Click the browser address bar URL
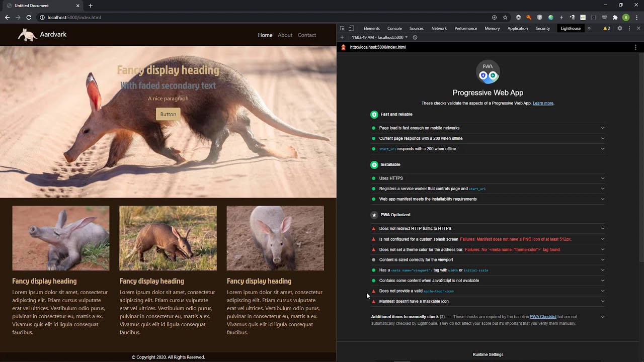 [74, 17]
